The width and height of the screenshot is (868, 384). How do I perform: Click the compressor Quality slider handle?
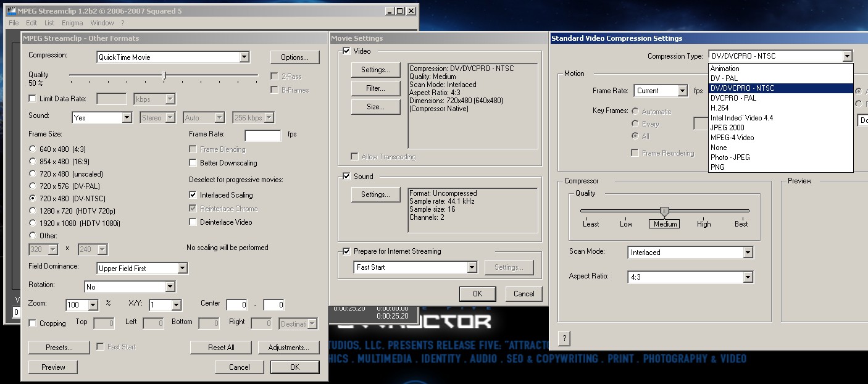click(x=664, y=211)
